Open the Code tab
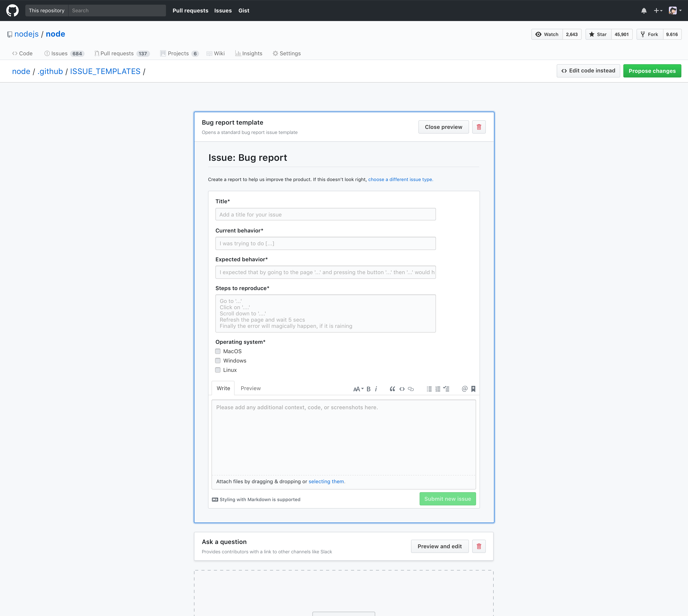This screenshot has height=616, width=688. click(22, 54)
